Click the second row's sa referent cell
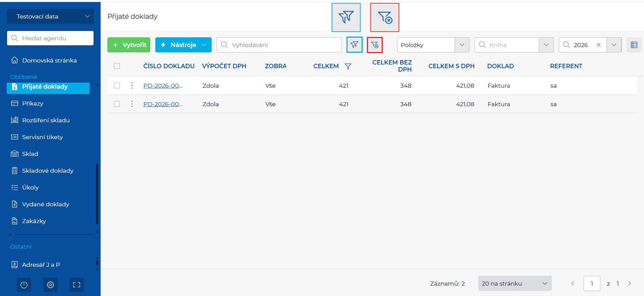The image size is (644, 296). click(553, 104)
